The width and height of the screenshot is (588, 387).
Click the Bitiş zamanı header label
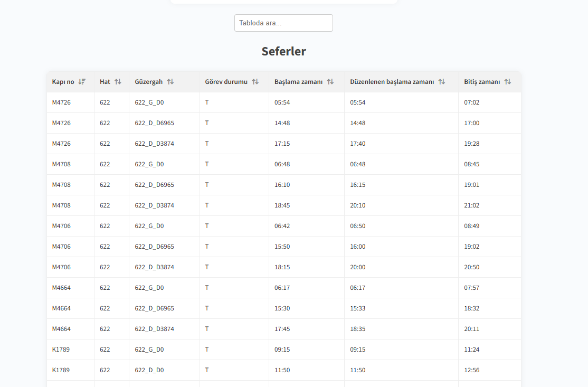481,82
